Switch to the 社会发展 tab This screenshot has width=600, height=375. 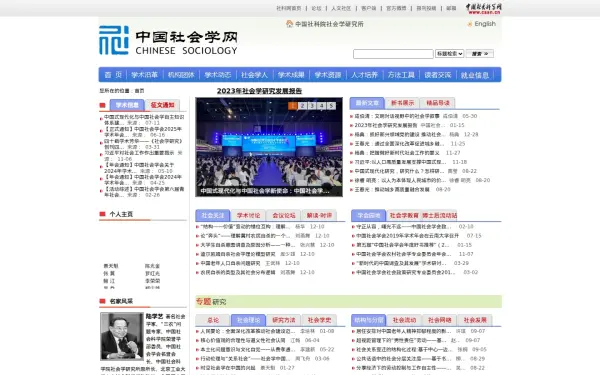tap(475, 320)
